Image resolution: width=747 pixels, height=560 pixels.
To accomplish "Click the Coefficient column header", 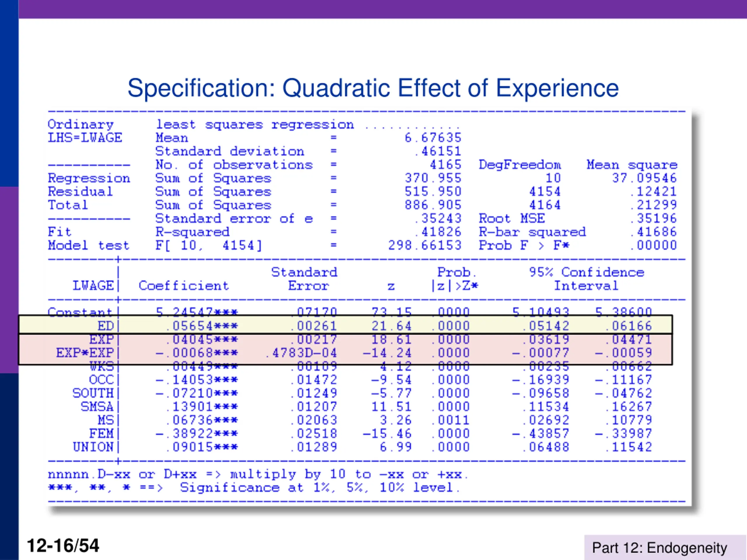I will (184, 286).
